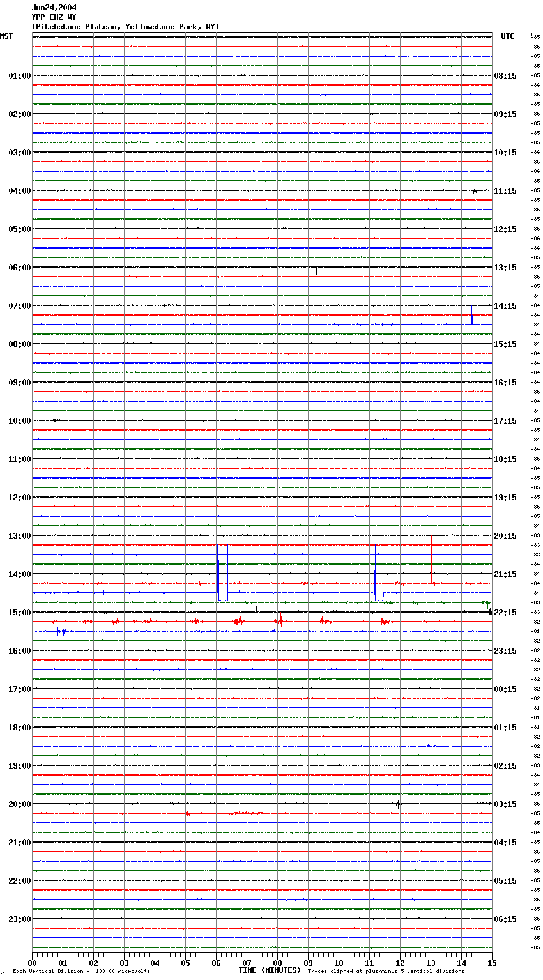Click the 22:15 UTC time label
The height and width of the screenshot is (980, 543).
(x=505, y=613)
